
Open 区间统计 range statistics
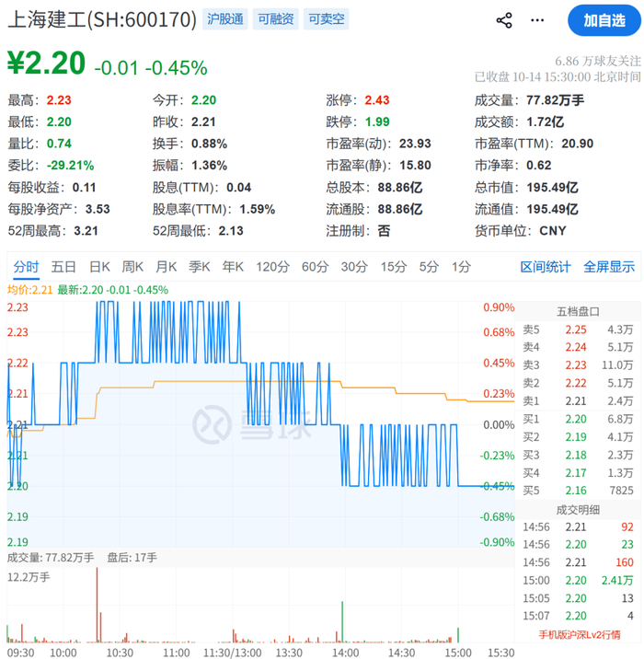pyautogui.click(x=546, y=267)
